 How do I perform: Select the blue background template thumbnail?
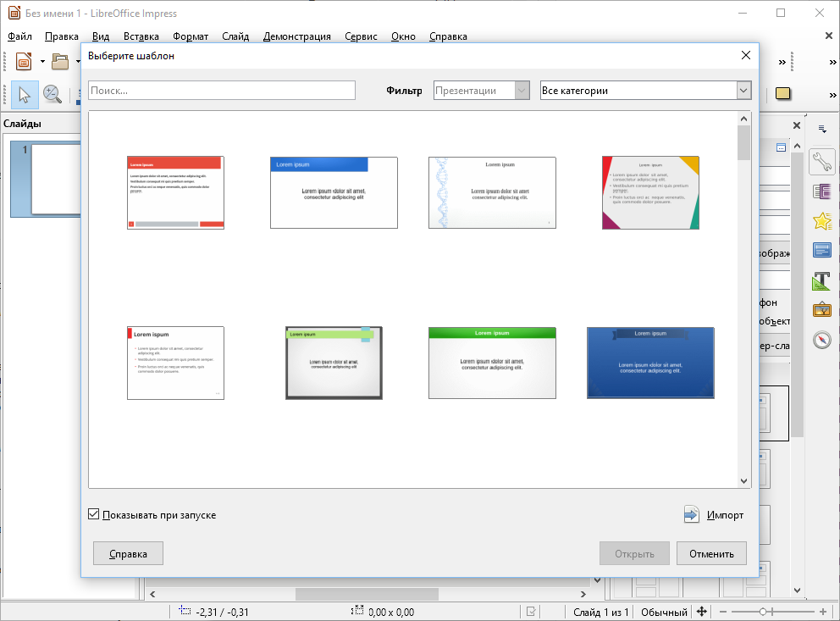click(650, 363)
